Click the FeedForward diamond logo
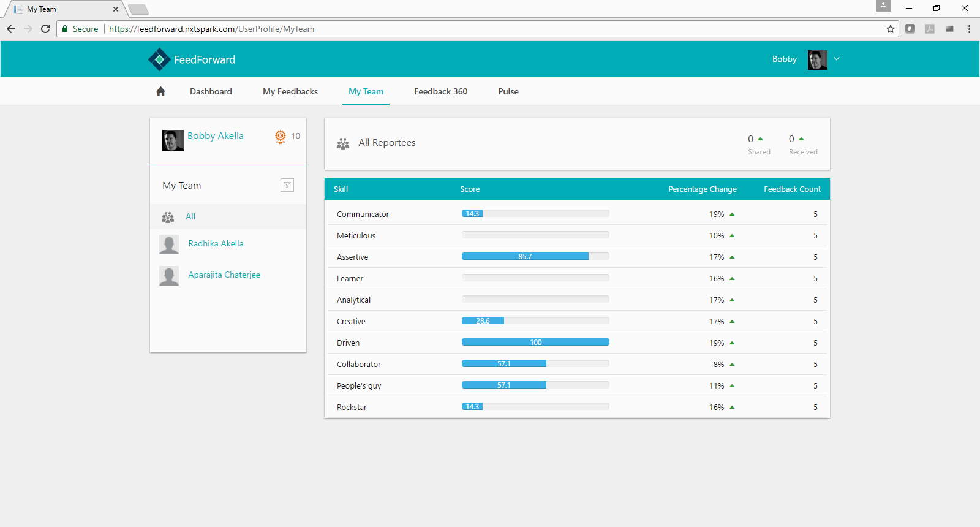Viewport: 980px width, 527px height. coord(159,59)
